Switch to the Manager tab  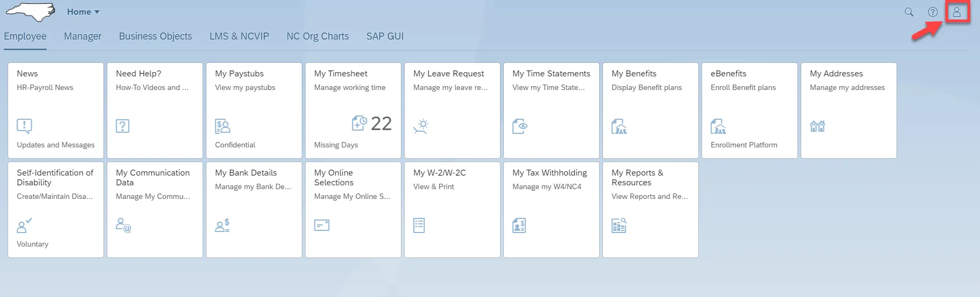pyautogui.click(x=82, y=36)
